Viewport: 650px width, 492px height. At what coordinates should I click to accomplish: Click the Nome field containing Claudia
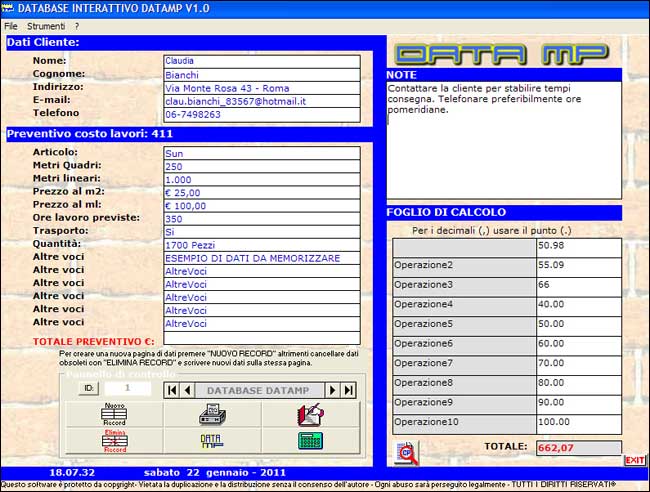[260, 60]
